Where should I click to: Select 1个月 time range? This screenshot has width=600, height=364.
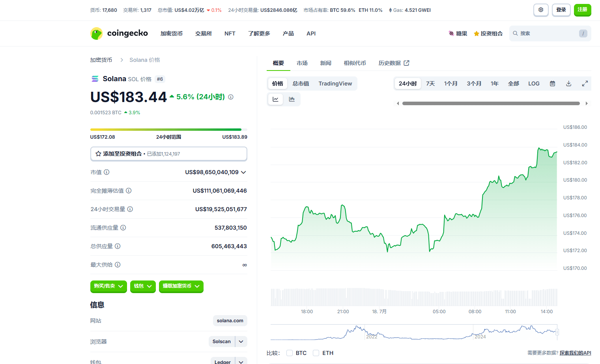[x=451, y=84]
